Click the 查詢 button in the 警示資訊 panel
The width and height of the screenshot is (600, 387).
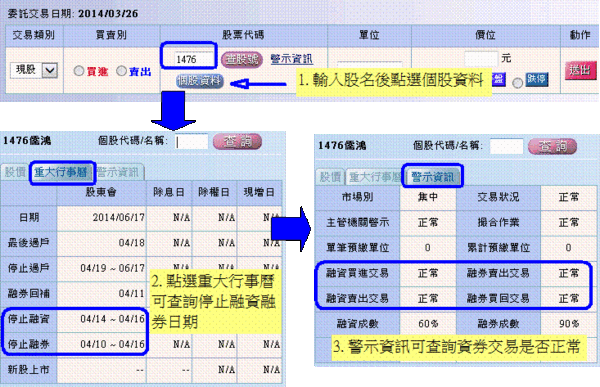552,146
